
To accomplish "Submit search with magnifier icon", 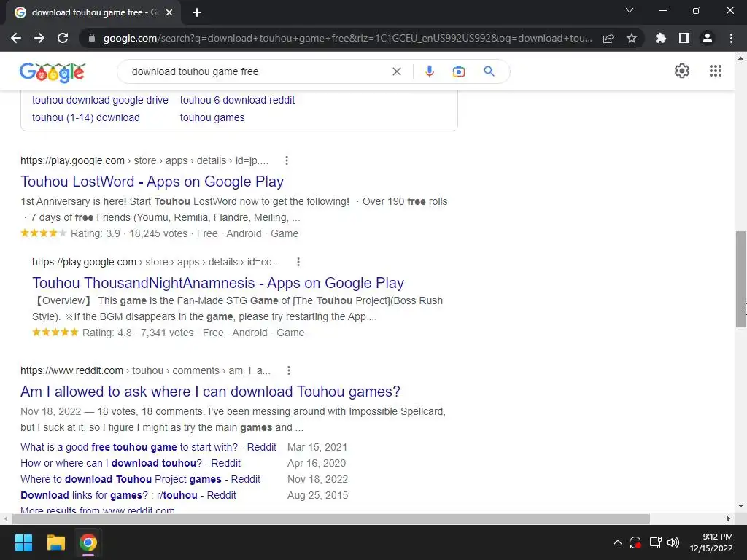I will point(489,71).
